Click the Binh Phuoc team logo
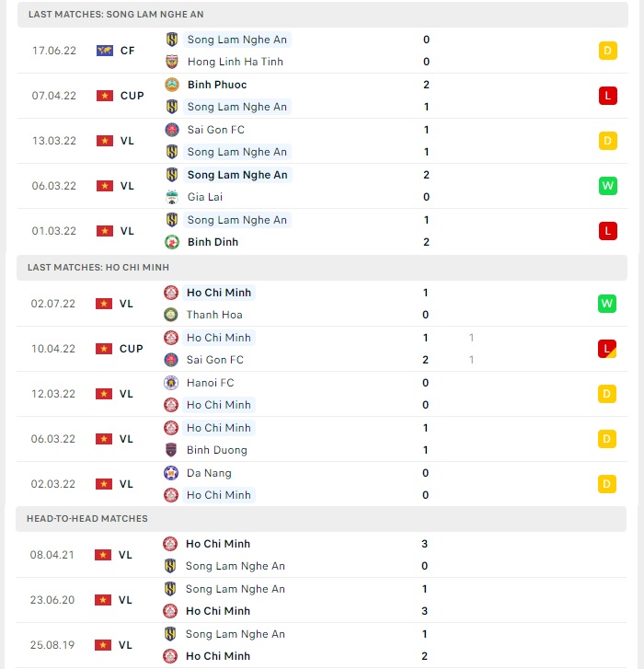The image size is (644, 669). [x=172, y=85]
